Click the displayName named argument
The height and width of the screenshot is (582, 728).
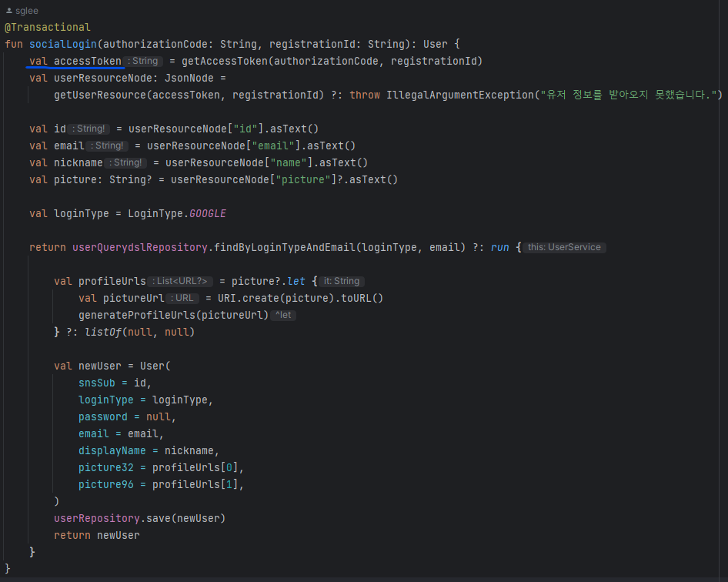112,450
